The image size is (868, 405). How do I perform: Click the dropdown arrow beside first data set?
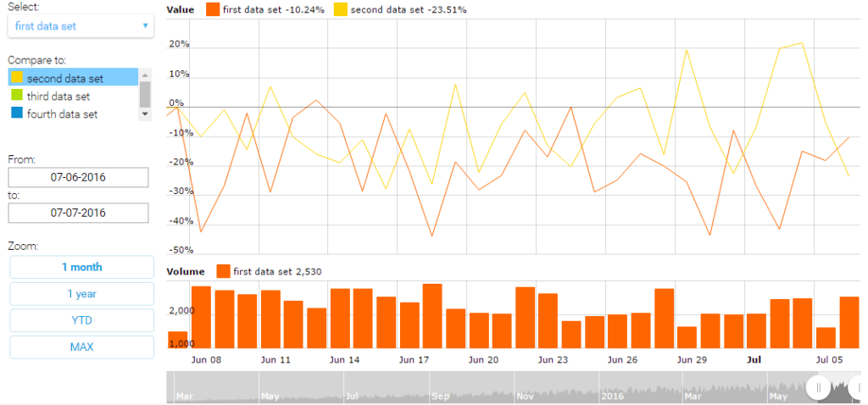click(x=145, y=25)
